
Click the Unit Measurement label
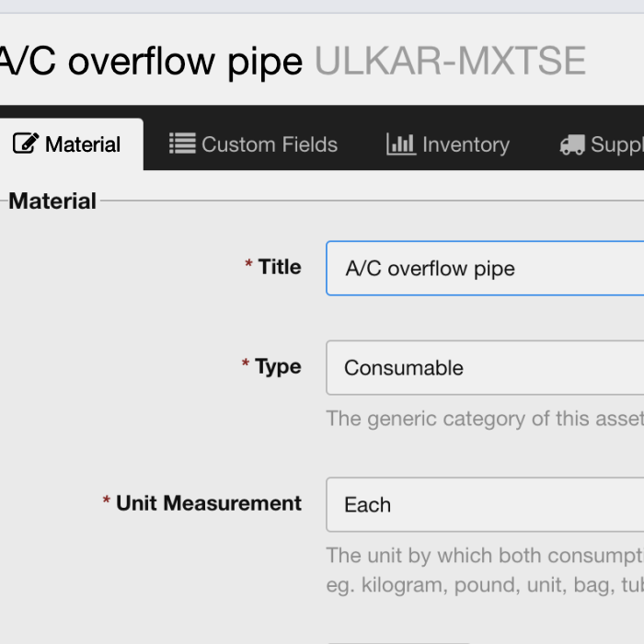(209, 503)
